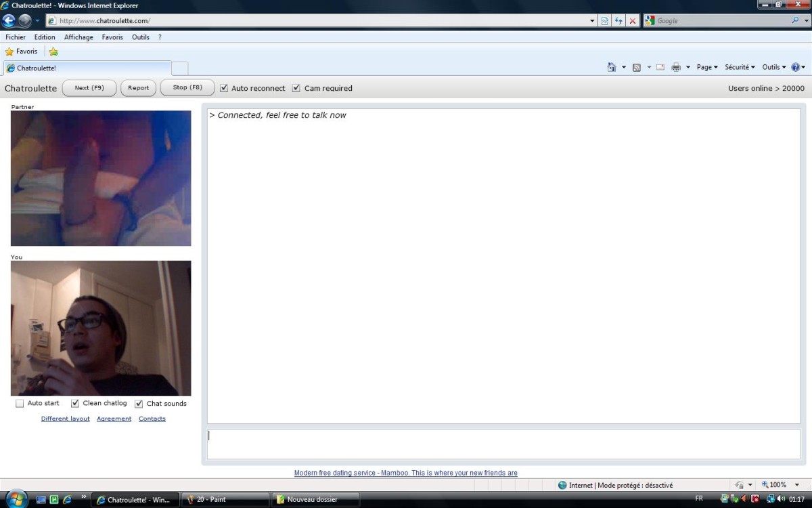Open the Contacts link
Image resolution: width=812 pixels, height=508 pixels.
tap(152, 419)
